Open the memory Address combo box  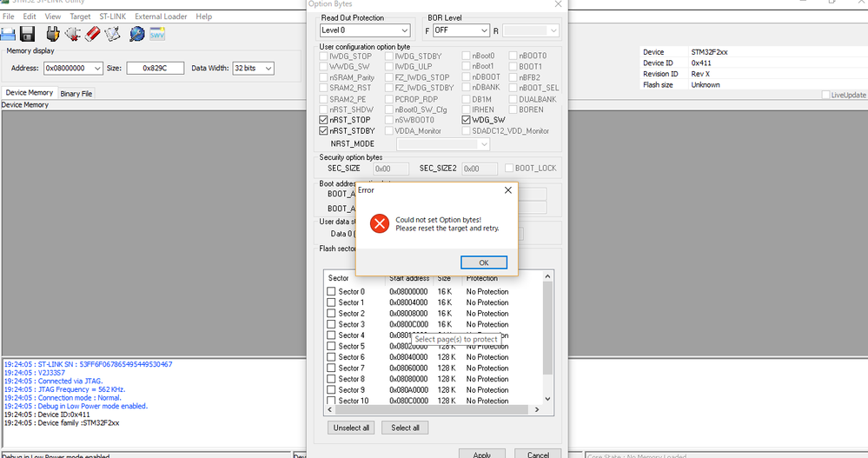coord(73,68)
